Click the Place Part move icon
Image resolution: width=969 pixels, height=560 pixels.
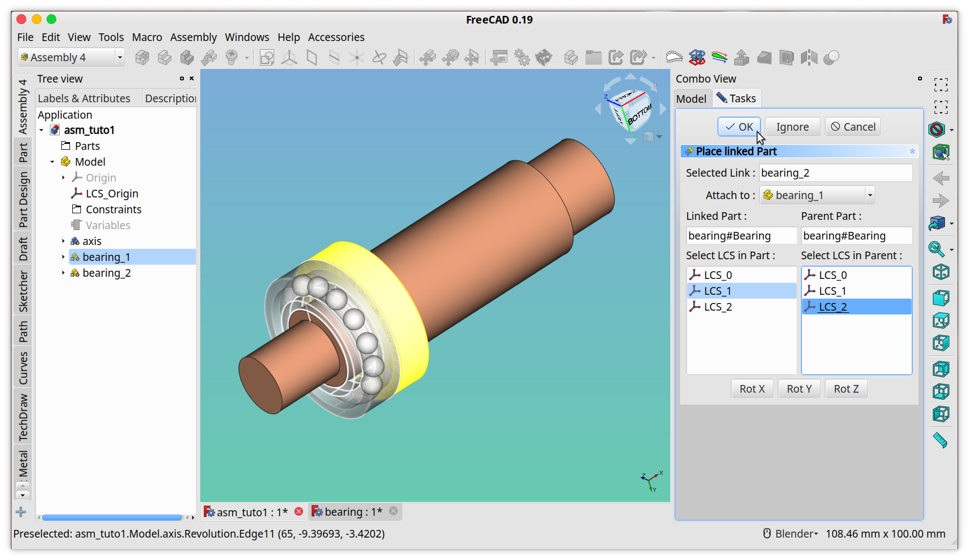pyautogui.click(x=428, y=57)
